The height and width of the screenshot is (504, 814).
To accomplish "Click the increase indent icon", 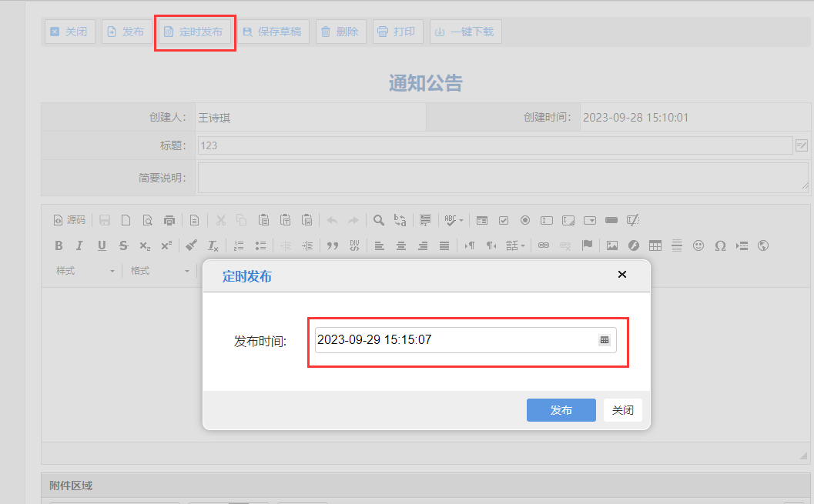I will [307, 245].
